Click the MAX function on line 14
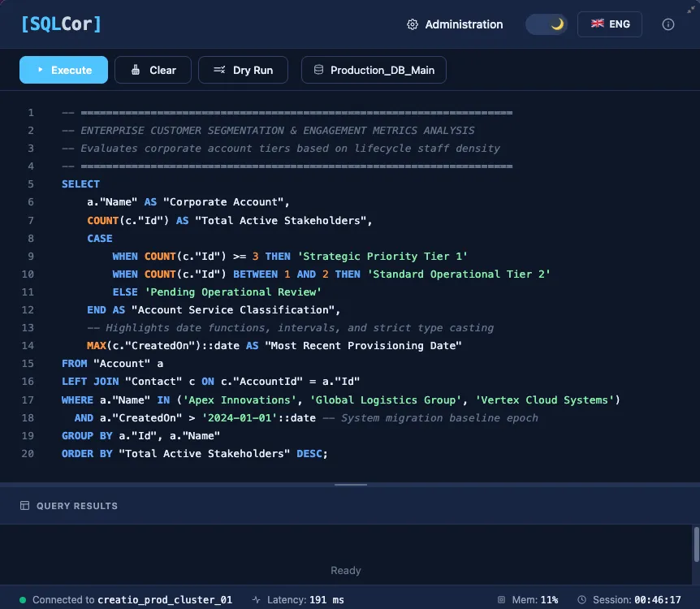The image size is (700, 609). point(97,346)
